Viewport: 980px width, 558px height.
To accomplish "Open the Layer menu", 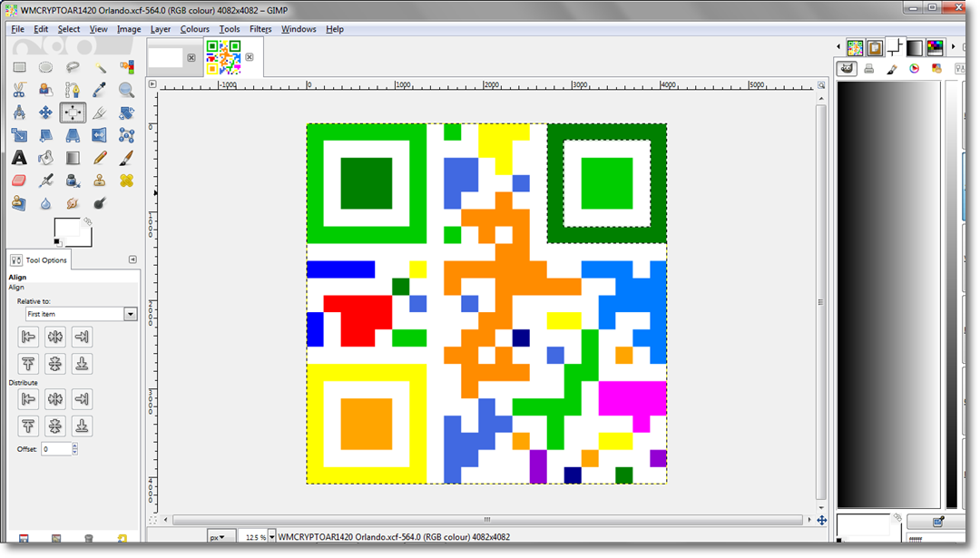I will tap(161, 29).
